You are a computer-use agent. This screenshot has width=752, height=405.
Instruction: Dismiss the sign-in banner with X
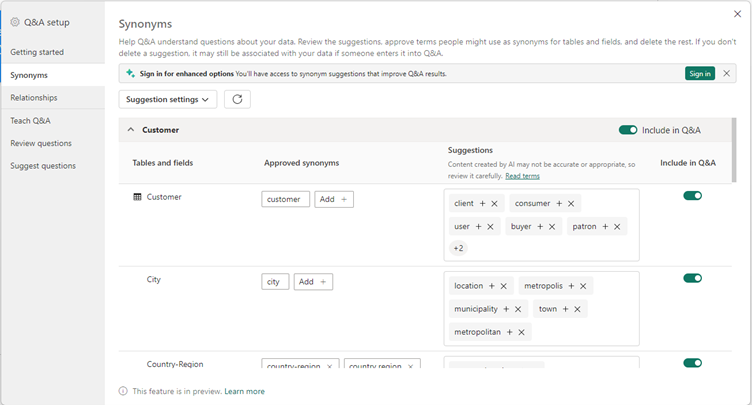pos(727,73)
